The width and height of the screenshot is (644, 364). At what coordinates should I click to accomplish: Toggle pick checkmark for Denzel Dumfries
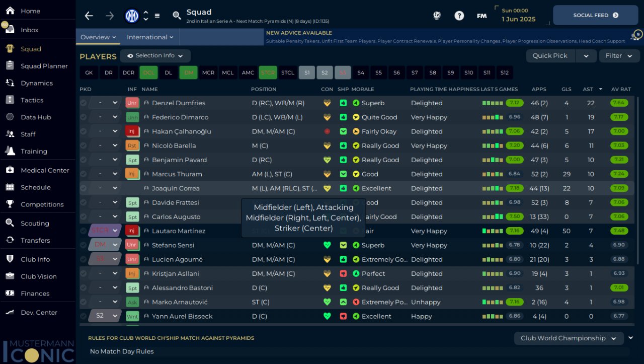pyautogui.click(x=83, y=103)
